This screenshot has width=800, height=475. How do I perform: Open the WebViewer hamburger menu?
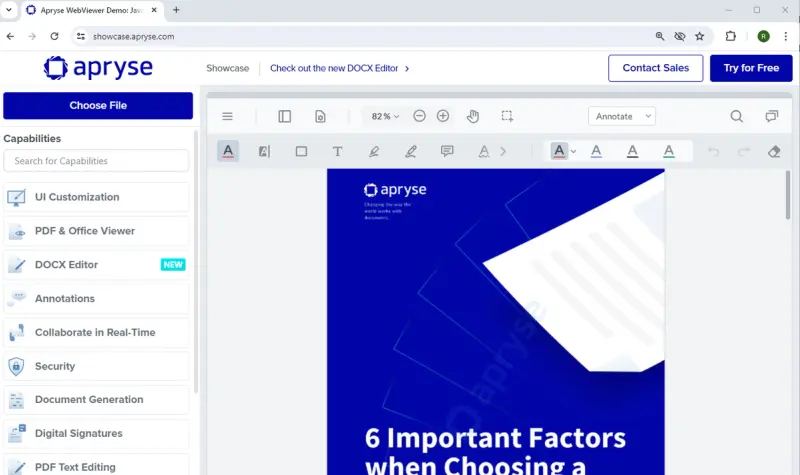click(228, 116)
